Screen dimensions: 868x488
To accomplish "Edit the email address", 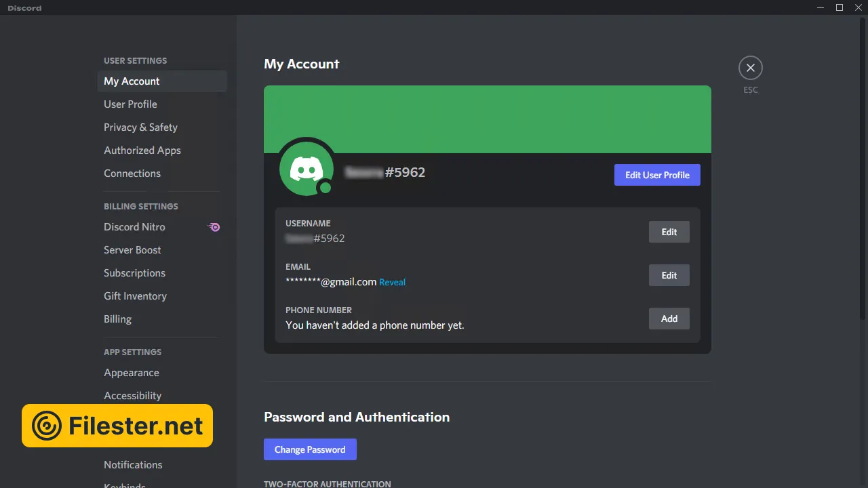I will 669,275.
